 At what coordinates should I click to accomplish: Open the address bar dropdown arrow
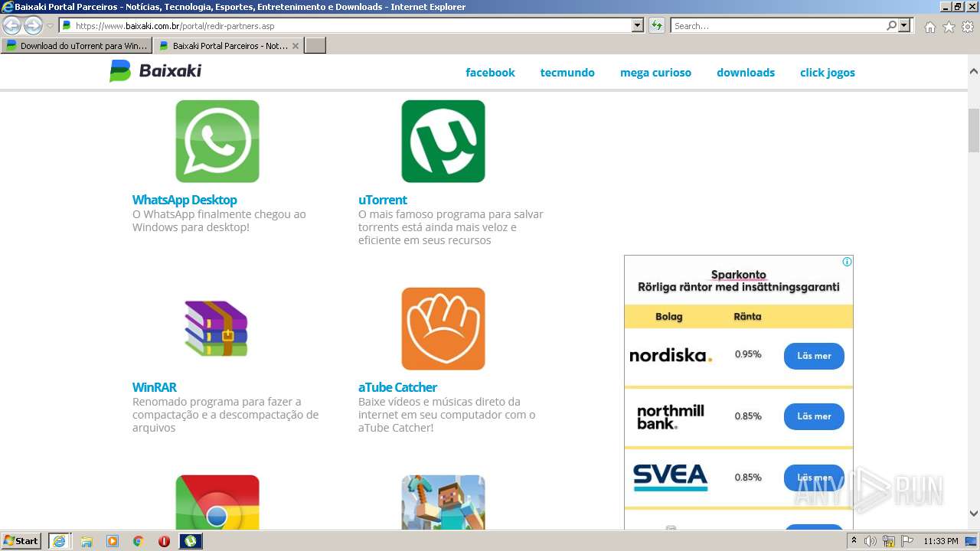638,26
